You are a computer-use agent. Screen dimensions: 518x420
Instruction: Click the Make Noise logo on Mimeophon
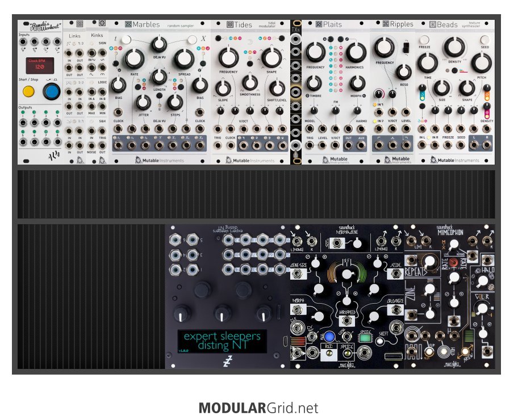453,365
